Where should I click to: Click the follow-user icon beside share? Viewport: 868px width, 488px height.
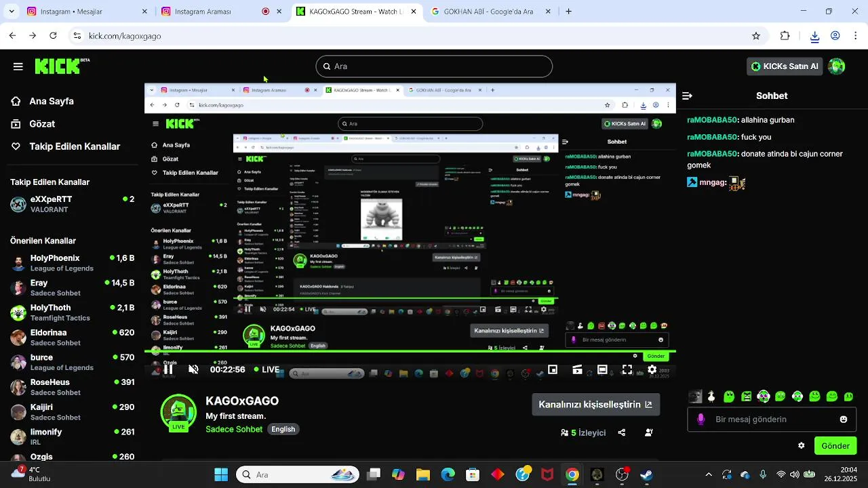pyautogui.click(x=649, y=432)
